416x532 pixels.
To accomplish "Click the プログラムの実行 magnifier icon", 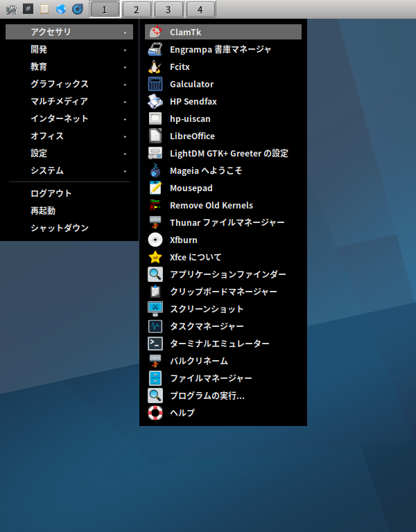I will (155, 396).
